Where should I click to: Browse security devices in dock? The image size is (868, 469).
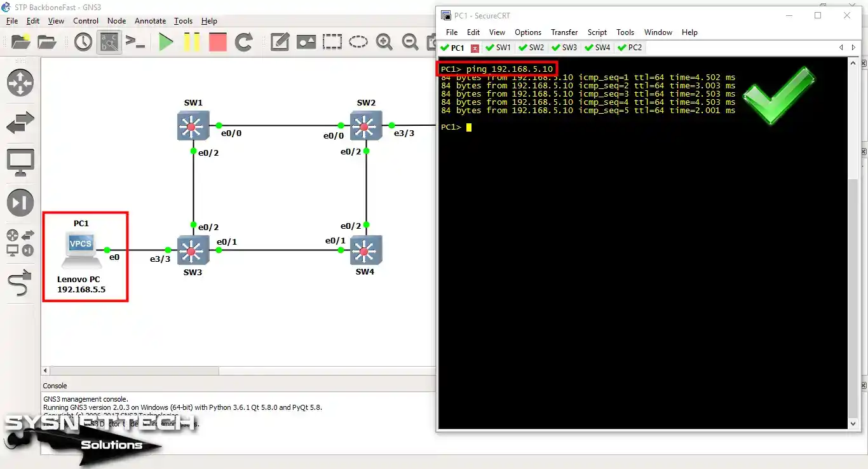20,203
